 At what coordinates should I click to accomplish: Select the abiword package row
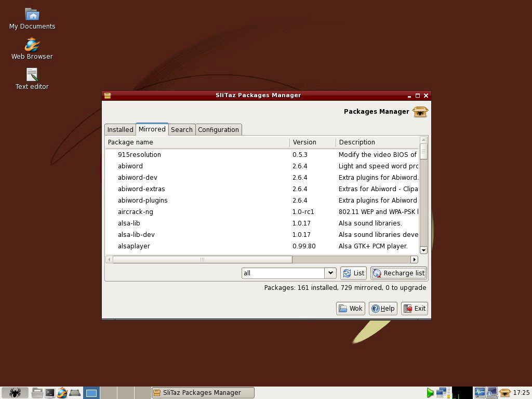coord(262,166)
